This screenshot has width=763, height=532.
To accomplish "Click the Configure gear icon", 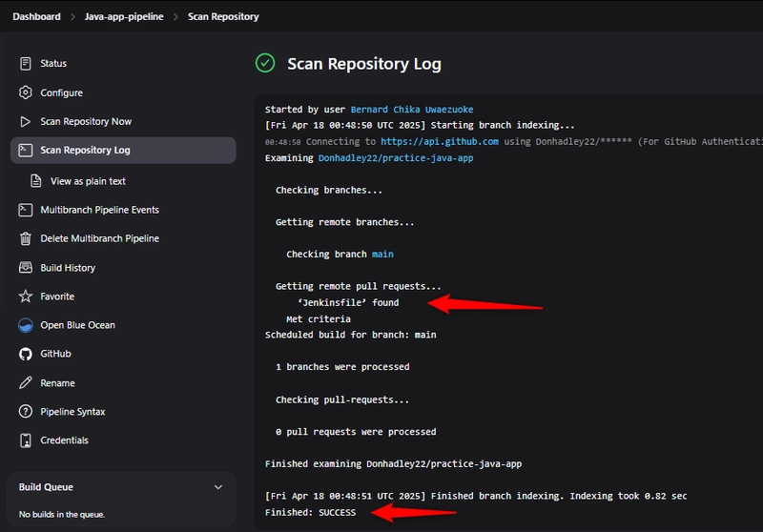I will 26,92.
